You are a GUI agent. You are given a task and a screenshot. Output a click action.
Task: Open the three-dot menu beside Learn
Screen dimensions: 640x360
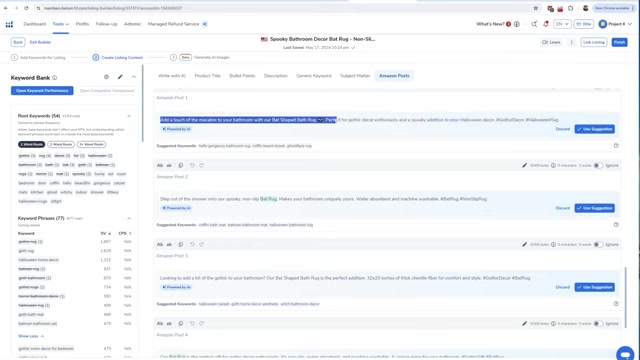pyautogui.click(x=571, y=42)
